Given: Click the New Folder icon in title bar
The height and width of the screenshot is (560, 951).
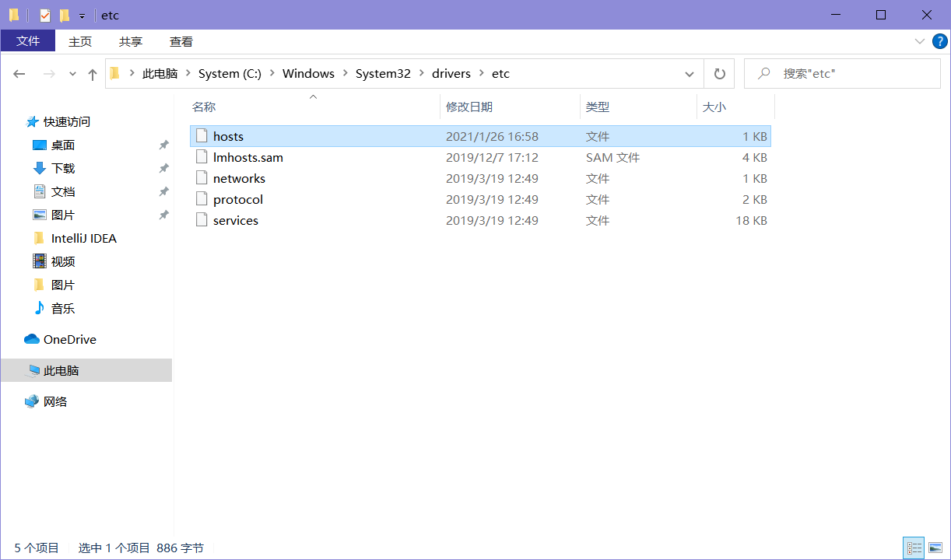Looking at the screenshot, I should tap(65, 15).
